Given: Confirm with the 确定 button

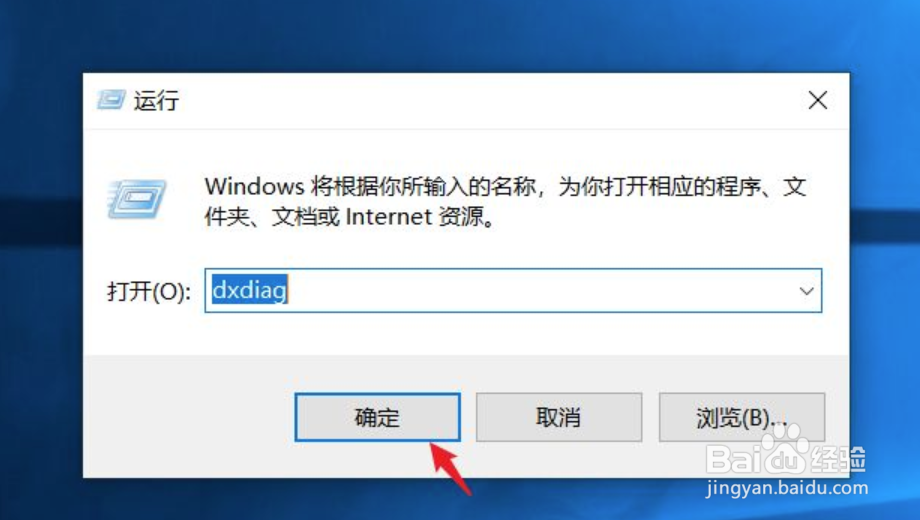Looking at the screenshot, I should click(377, 417).
